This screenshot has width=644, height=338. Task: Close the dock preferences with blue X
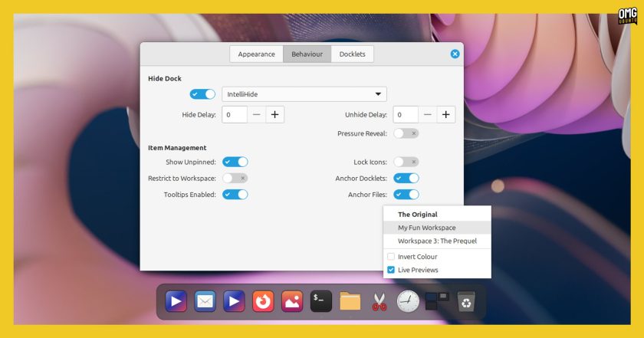pos(455,54)
